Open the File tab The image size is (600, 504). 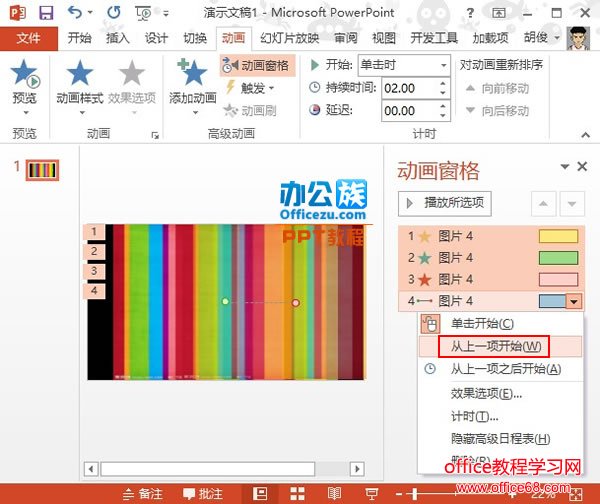coord(29,38)
